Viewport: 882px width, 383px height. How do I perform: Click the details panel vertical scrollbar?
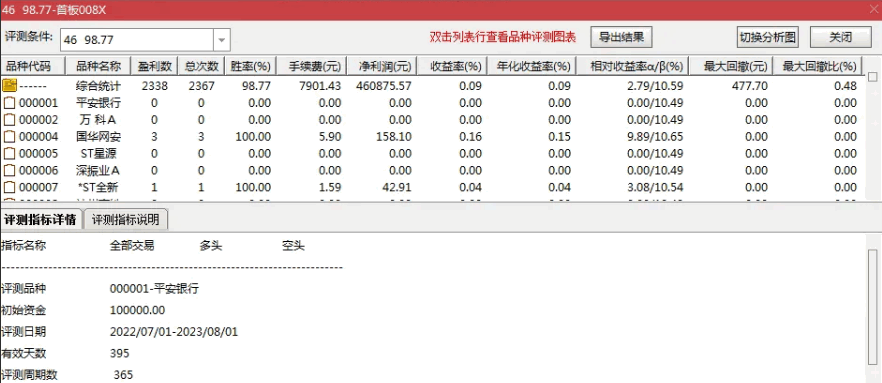tap(872, 307)
